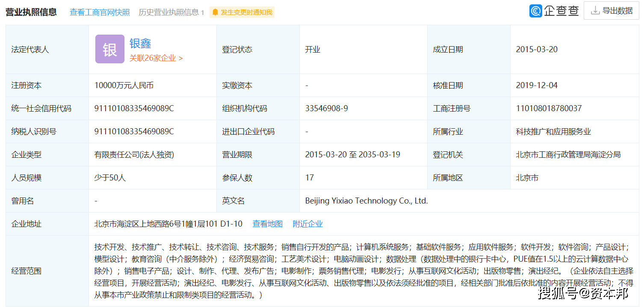
Task: Click the 导出数据 export button
Action: [611, 10]
